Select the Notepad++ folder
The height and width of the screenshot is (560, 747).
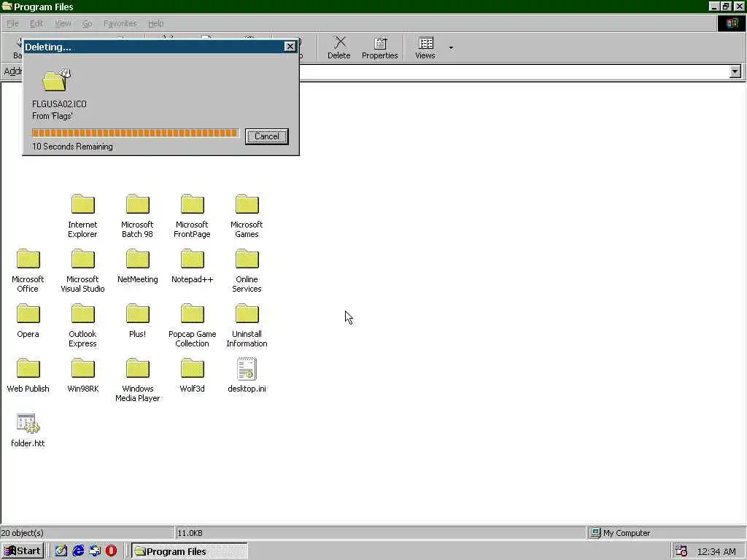(x=192, y=265)
